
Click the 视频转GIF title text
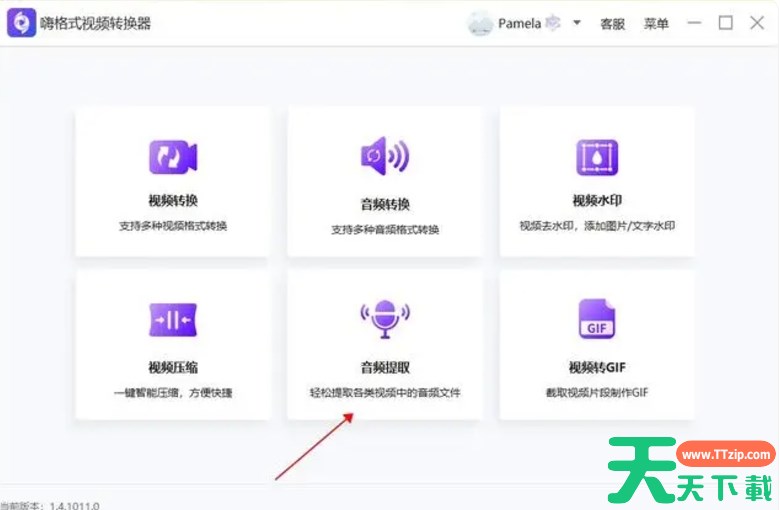(x=597, y=367)
